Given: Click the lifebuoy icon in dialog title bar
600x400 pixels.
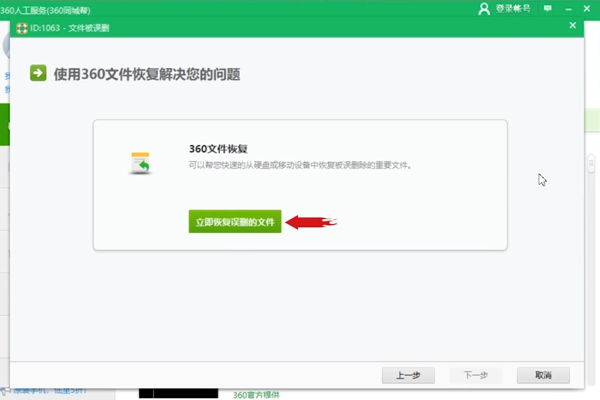Looking at the screenshot, I should click(22, 28).
